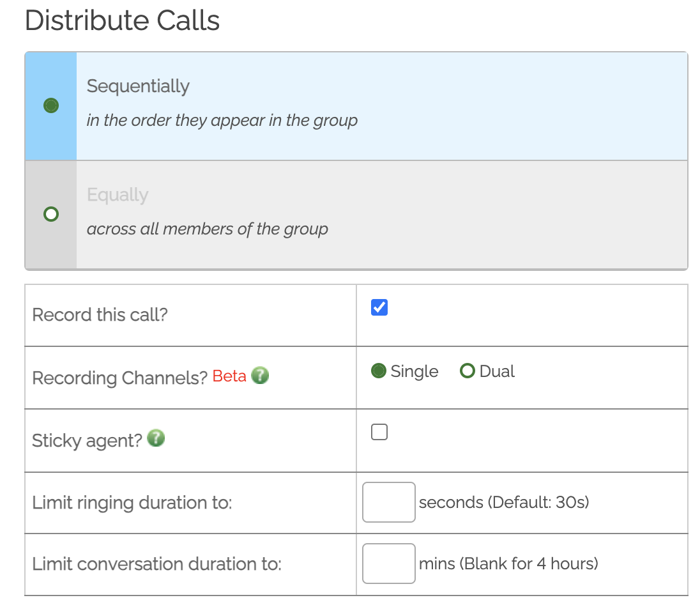Click the "Limit ringing duration to:" label
Viewport: 700px width, 607px height.
132,503
